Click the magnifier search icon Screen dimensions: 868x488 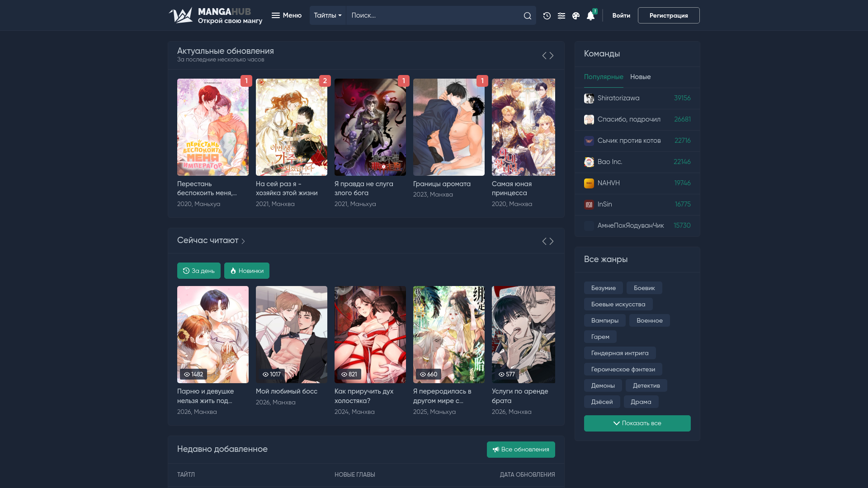(528, 16)
